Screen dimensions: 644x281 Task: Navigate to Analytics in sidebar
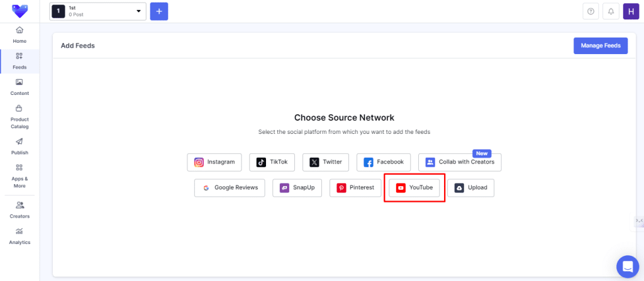point(19,236)
